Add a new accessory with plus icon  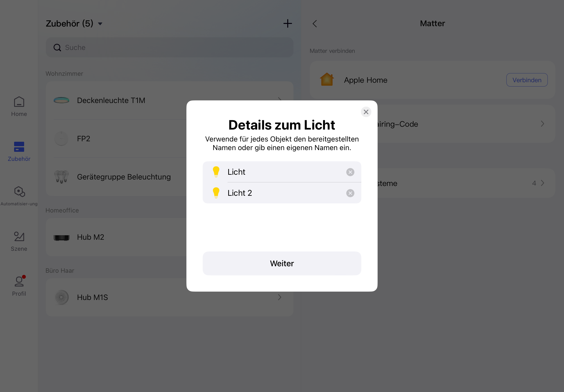click(287, 24)
